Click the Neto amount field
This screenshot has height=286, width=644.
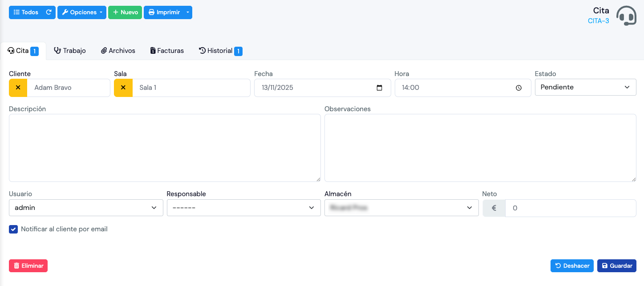[x=570, y=208]
